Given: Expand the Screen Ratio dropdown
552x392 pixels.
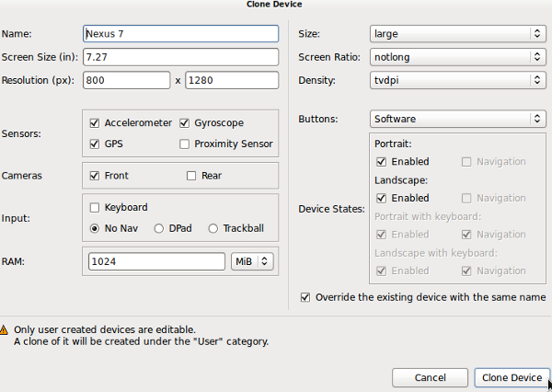Looking at the screenshot, I should tap(458, 57).
